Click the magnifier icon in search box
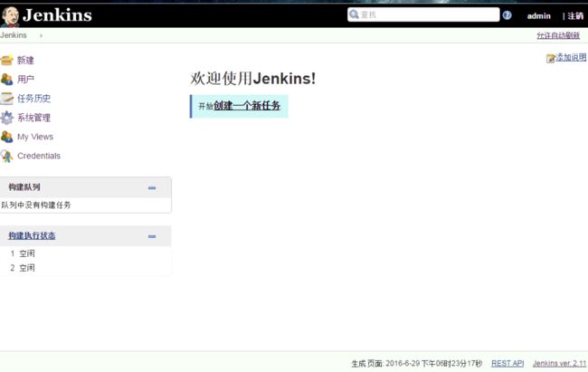Viewport: 588px width, 372px height. 354,14
